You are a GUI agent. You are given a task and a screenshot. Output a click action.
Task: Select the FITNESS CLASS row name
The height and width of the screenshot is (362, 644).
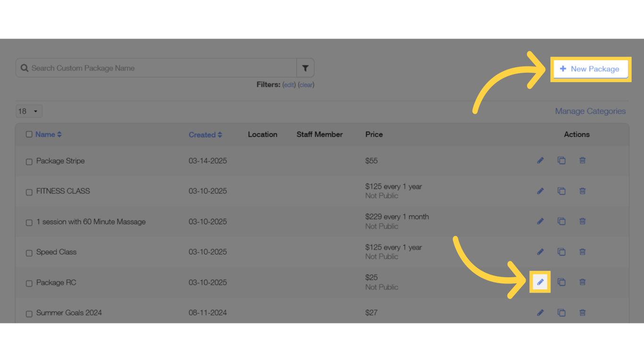(x=63, y=191)
